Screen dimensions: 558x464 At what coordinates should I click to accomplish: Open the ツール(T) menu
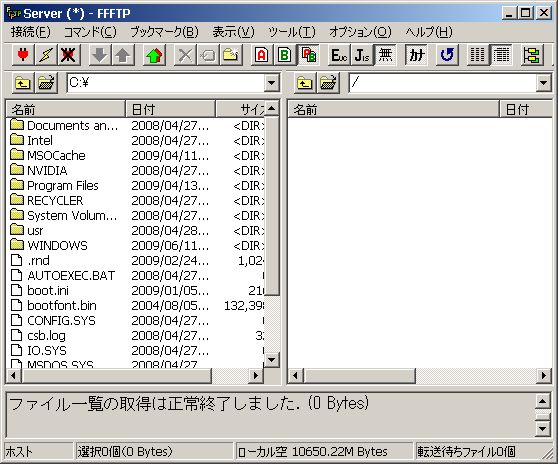point(292,32)
